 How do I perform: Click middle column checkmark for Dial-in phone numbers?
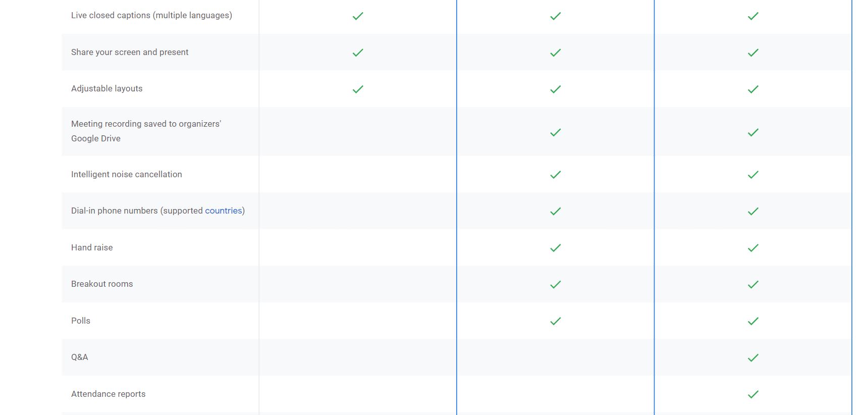(x=556, y=211)
